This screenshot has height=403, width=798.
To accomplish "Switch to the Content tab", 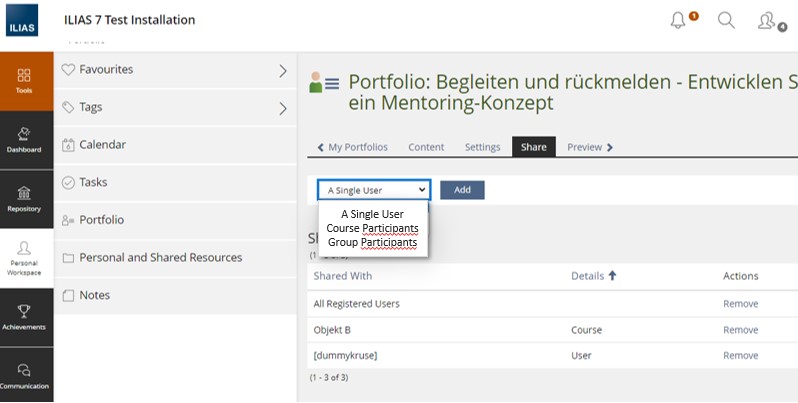I will tap(426, 147).
